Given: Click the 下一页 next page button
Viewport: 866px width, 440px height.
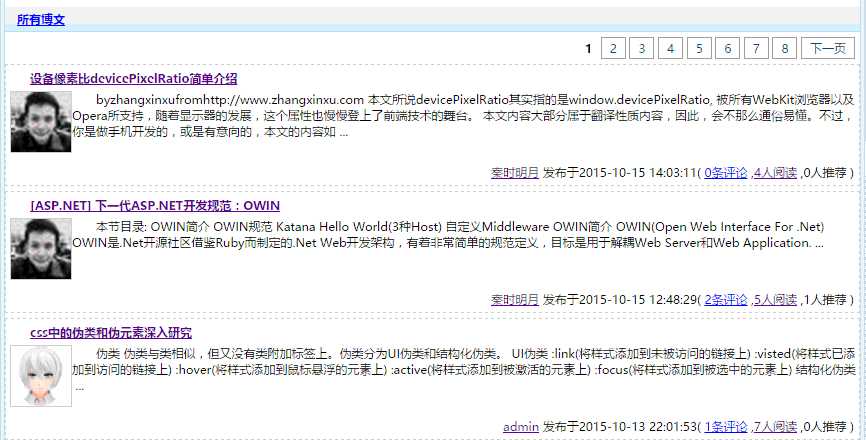Looking at the screenshot, I should pos(828,49).
